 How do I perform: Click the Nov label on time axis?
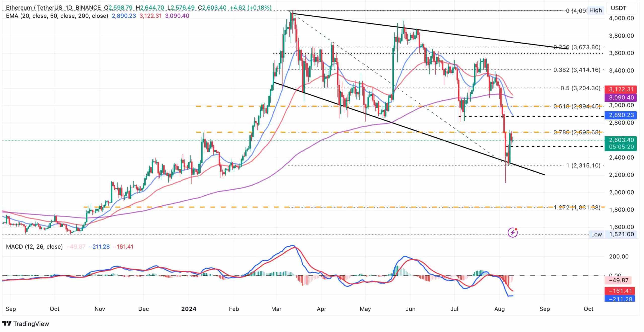(100, 309)
